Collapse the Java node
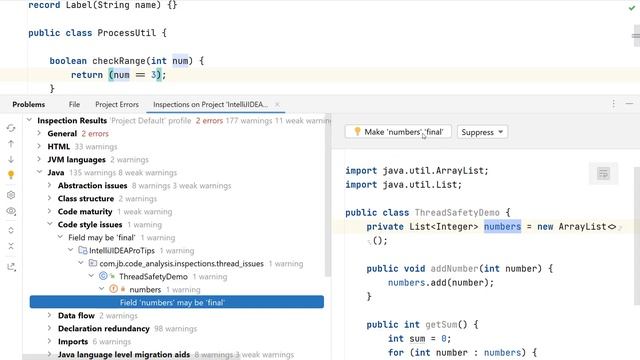 (x=39, y=172)
